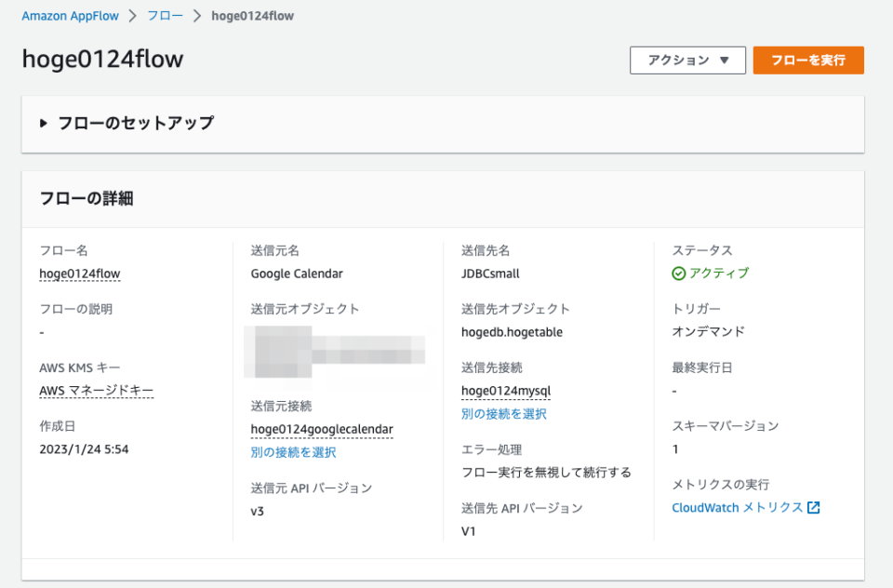The height and width of the screenshot is (588, 893).
Task: Click the 送信元名 label
Action: click(275, 250)
